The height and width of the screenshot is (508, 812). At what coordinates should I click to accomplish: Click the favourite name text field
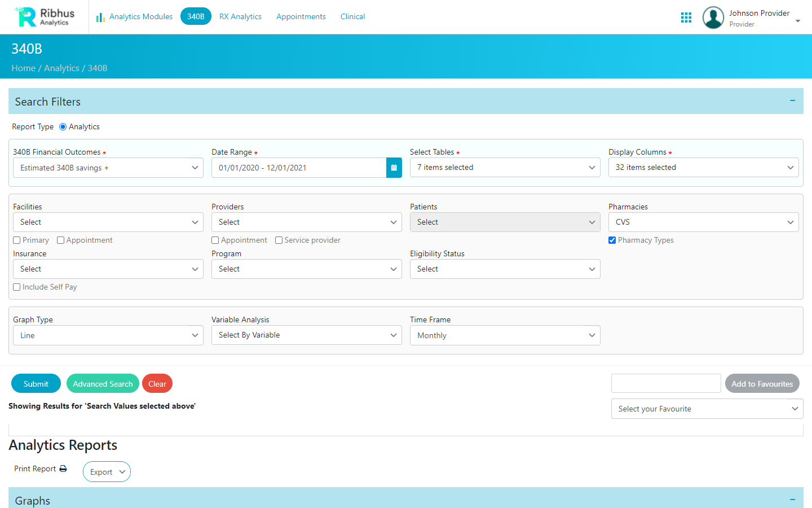[665, 383]
